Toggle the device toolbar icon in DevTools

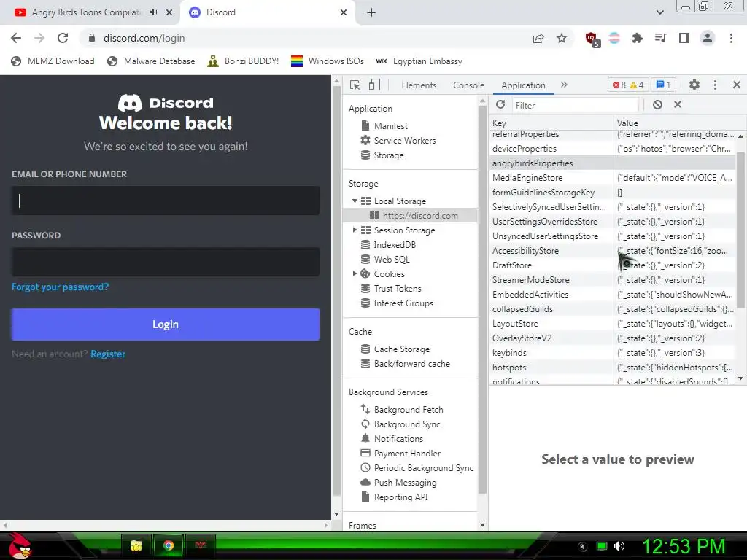pyautogui.click(x=374, y=85)
